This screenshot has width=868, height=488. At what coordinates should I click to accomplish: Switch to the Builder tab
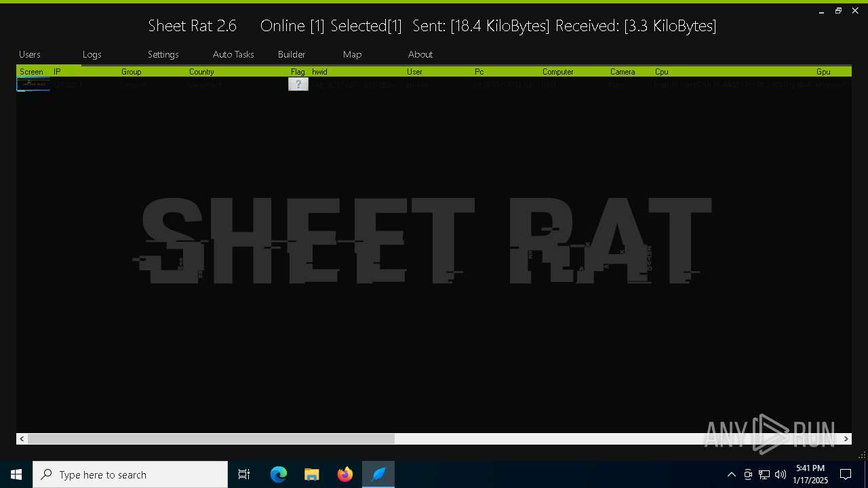pos(292,54)
